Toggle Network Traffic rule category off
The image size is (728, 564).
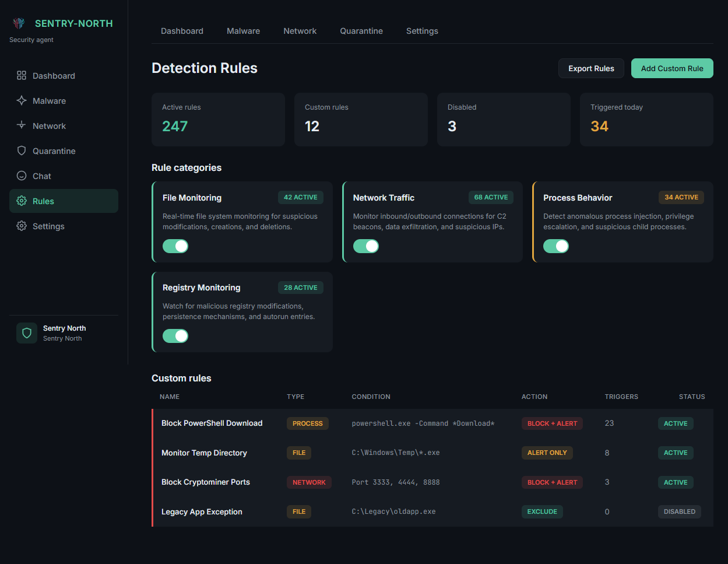[x=366, y=246]
